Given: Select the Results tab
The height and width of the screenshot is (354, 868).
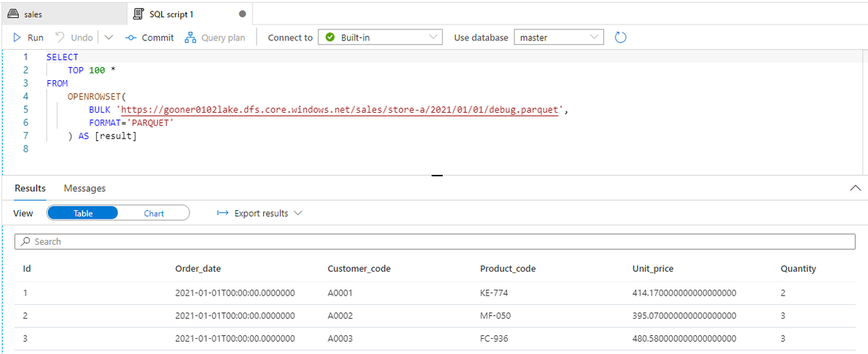Looking at the screenshot, I should [30, 189].
